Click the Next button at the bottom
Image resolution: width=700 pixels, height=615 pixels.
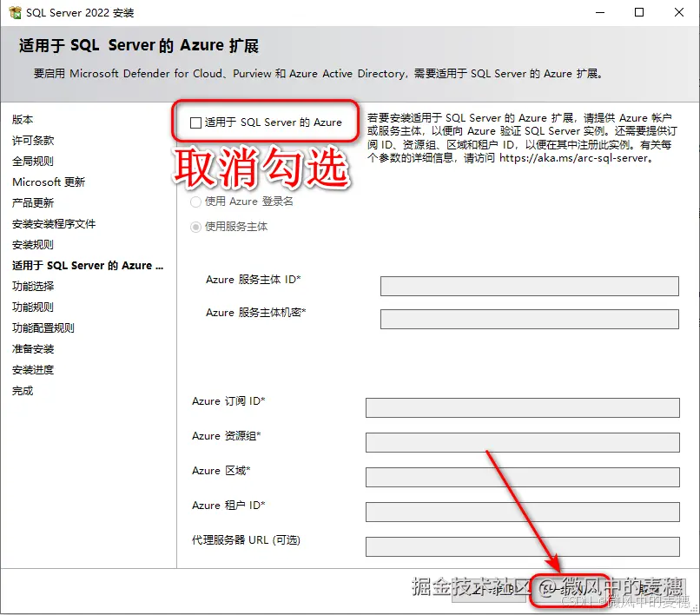click(570, 591)
